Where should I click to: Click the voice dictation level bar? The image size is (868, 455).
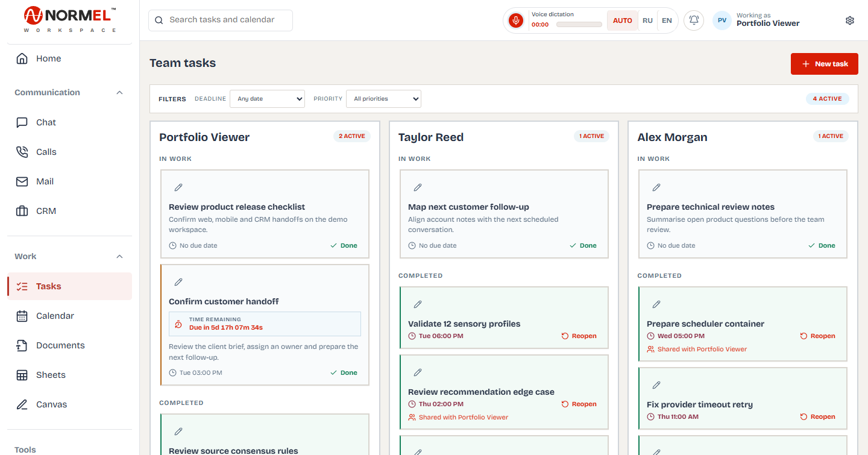[579, 25]
